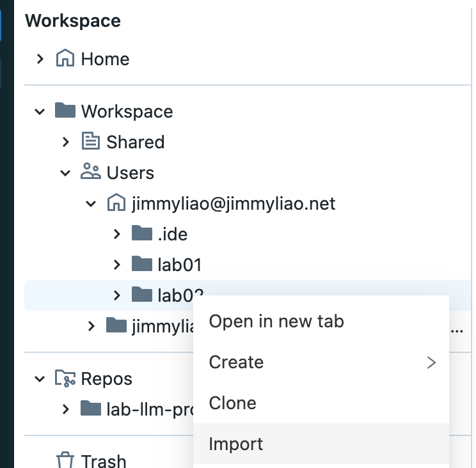The width and height of the screenshot is (476, 468).
Task: Click the lab01 folder icon
Action: pos(141,264)
